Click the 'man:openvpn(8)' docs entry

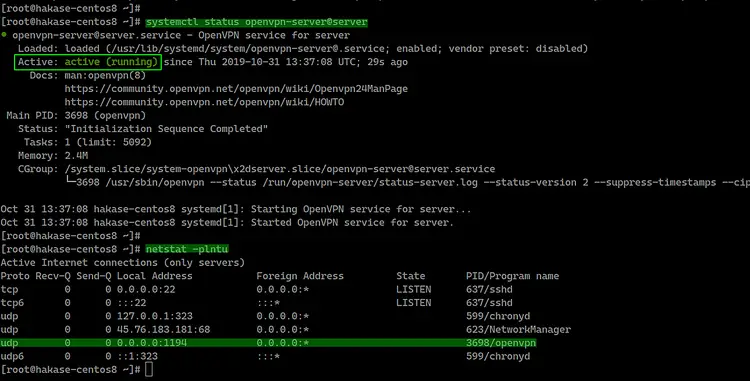tap(105, 76)
